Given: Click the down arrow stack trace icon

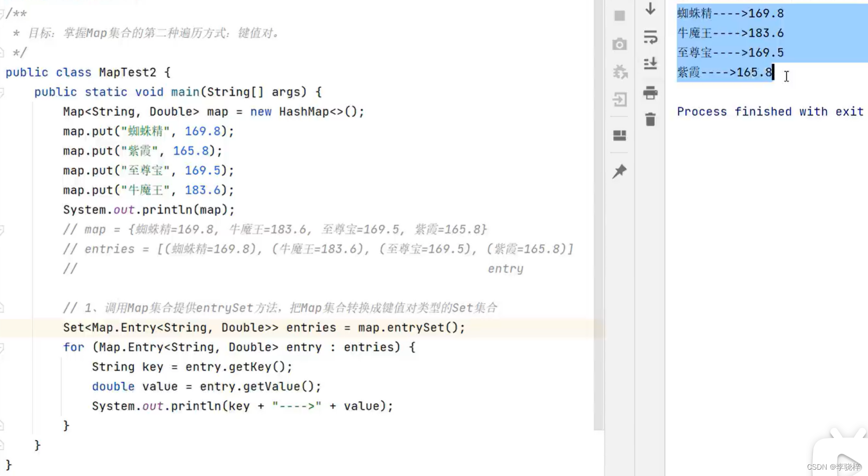Looking at the screenshot, I should click(x=650, y=8).
